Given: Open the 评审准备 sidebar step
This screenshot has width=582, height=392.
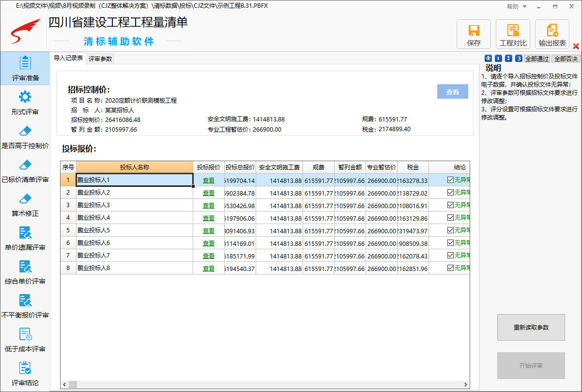Looking at the screenshot, I should click(25, 69).
